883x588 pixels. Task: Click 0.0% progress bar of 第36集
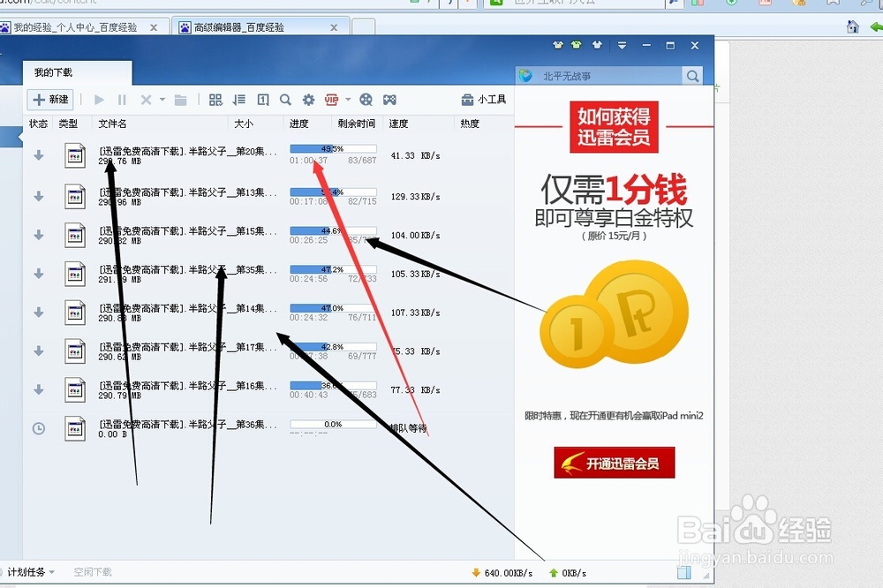click(x=333, y=424)
